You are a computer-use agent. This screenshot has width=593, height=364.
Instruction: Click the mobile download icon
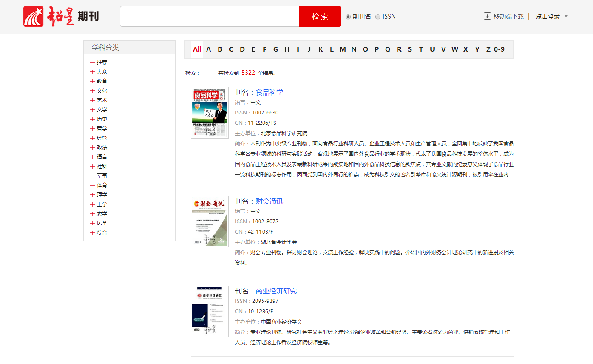pyautogui.click(x=487, y=16)
